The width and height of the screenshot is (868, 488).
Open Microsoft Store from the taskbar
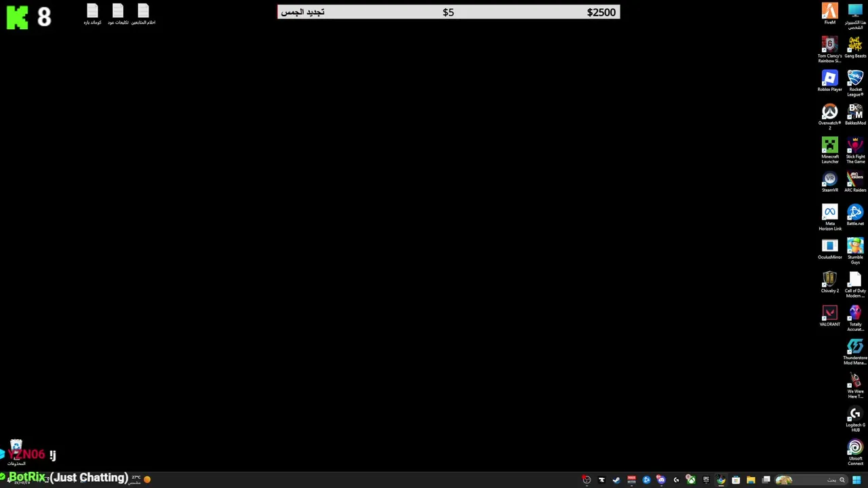pos(736,480)
